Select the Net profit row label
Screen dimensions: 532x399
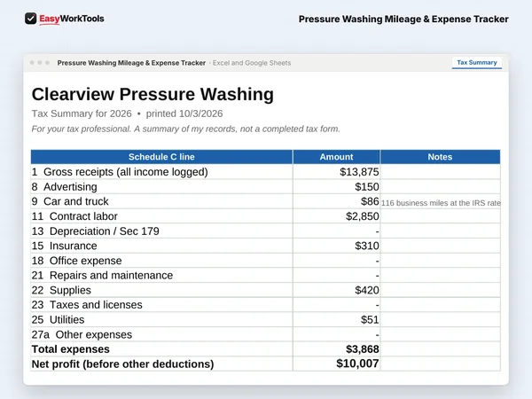pyautogui.click(x=123, y=364)
